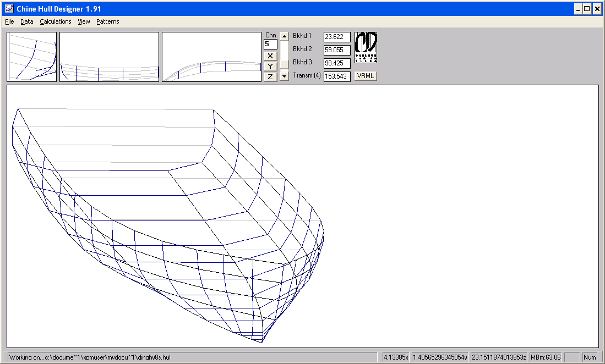The height and width of the screenshot is (364, 605).
Task: Open the View menu
Action: (84, 21)
